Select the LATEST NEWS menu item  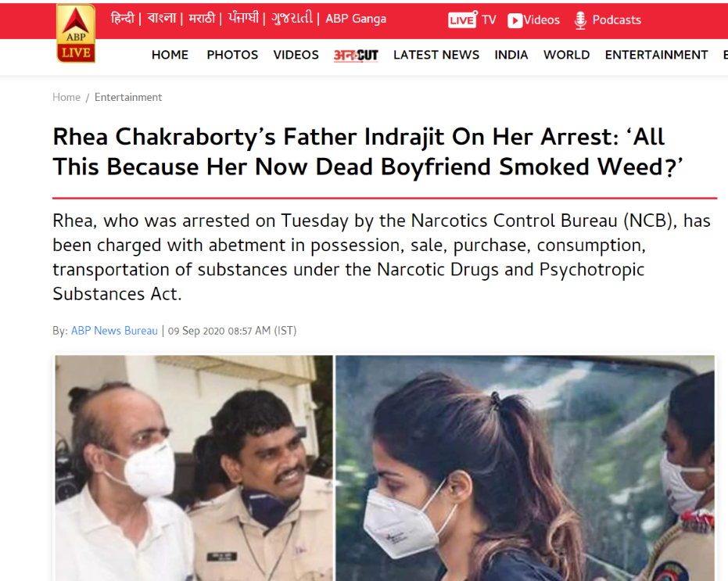(x=436, y=55)
